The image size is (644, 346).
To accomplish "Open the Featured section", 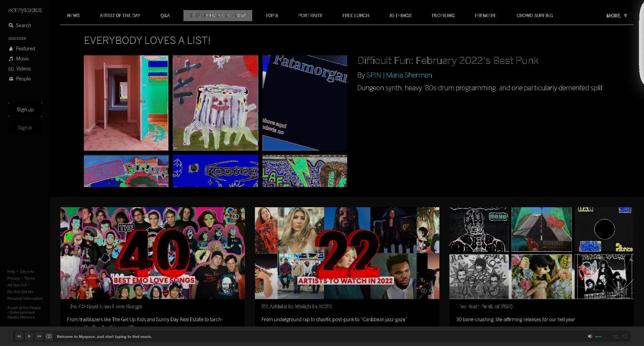I will pos(22,49).
